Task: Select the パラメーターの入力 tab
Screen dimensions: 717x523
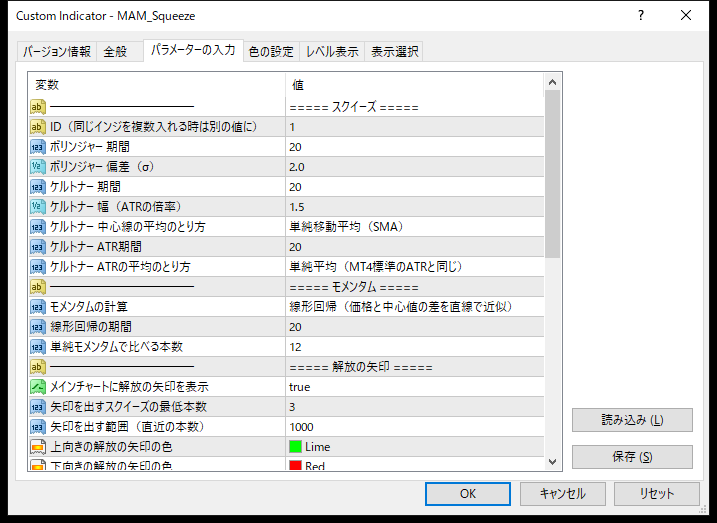Action: pos(193,50)
